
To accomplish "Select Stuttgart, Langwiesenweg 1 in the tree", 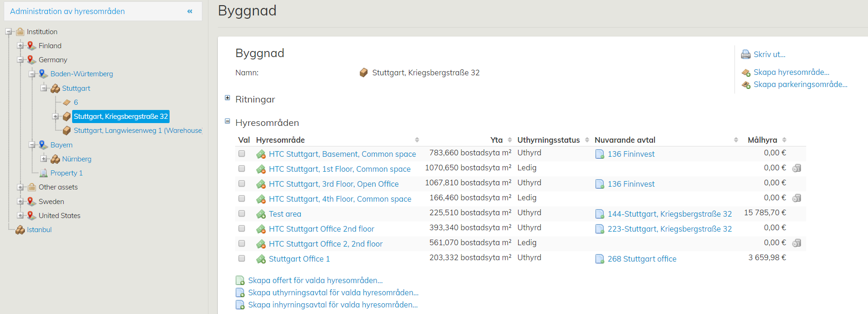I will [x=137, y=131].
